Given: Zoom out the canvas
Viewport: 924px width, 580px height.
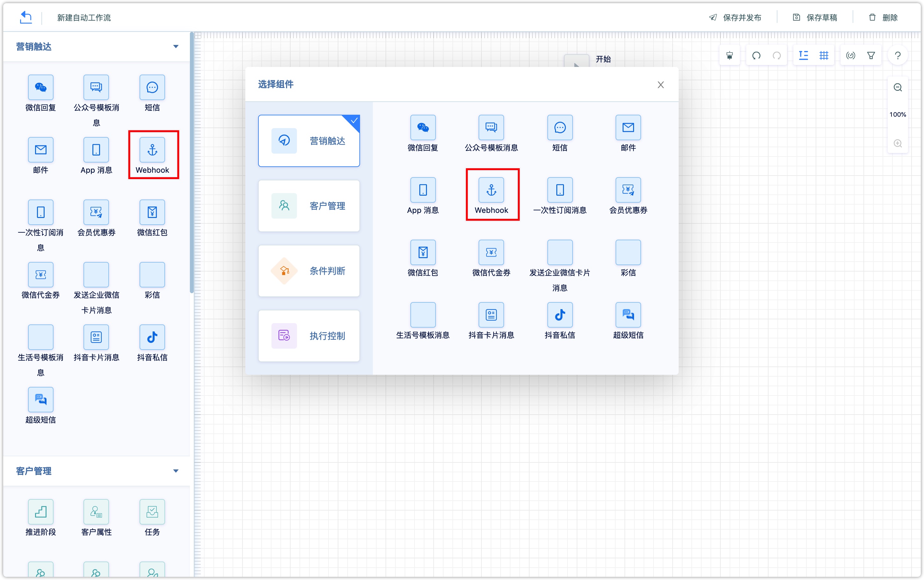Looking at the screenshot, I should (898, 87).
